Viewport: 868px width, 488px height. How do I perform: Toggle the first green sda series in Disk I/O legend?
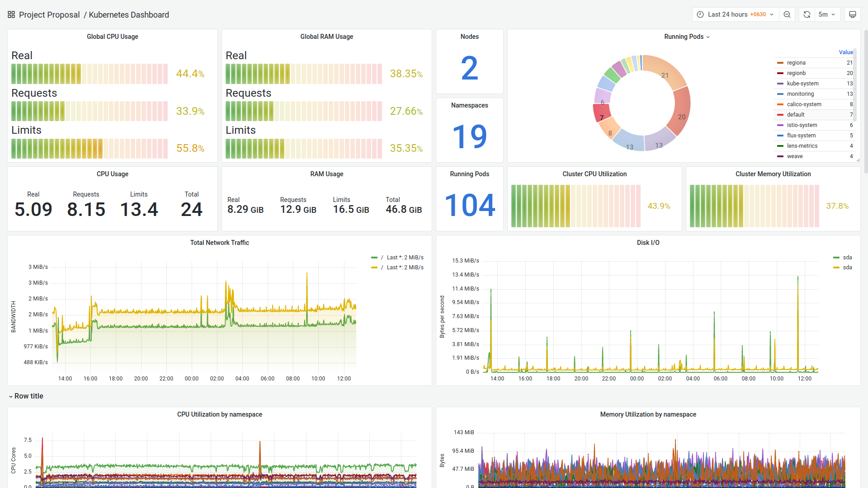(847, 258)
